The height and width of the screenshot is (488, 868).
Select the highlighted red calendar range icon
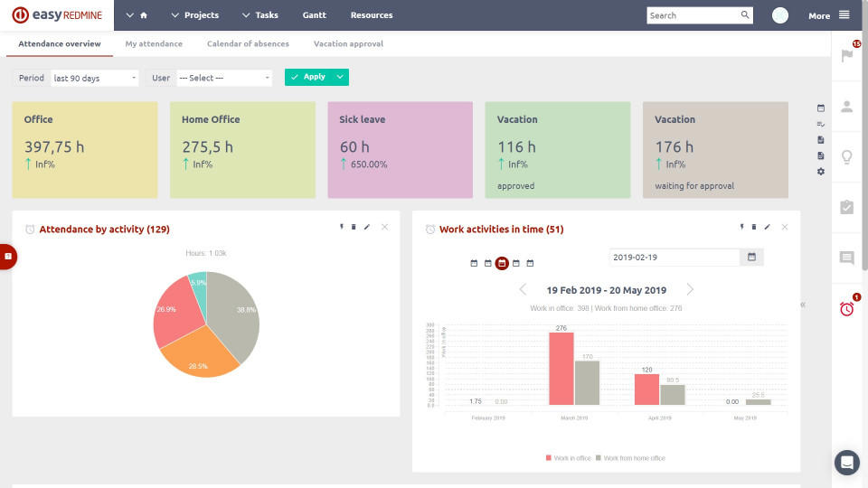502,263
